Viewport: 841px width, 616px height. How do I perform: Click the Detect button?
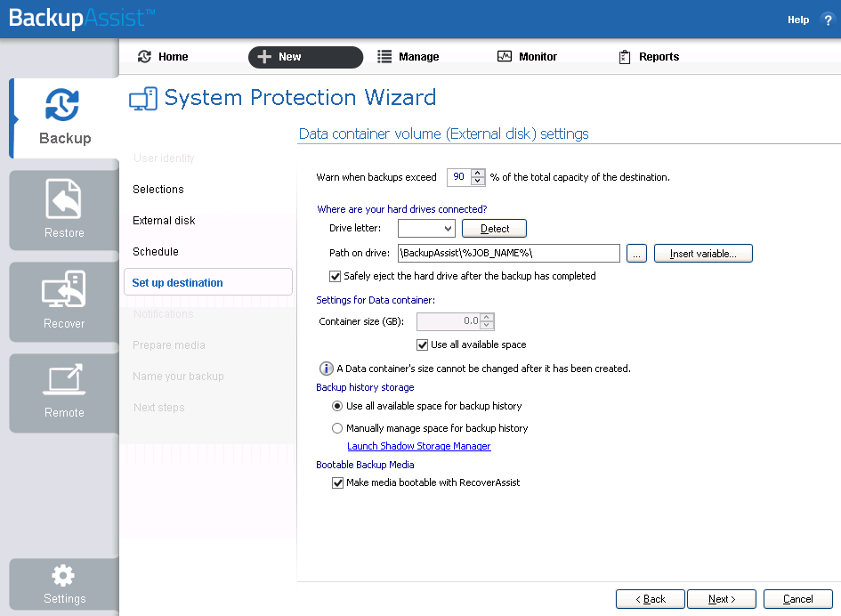(x=494, y=229)
